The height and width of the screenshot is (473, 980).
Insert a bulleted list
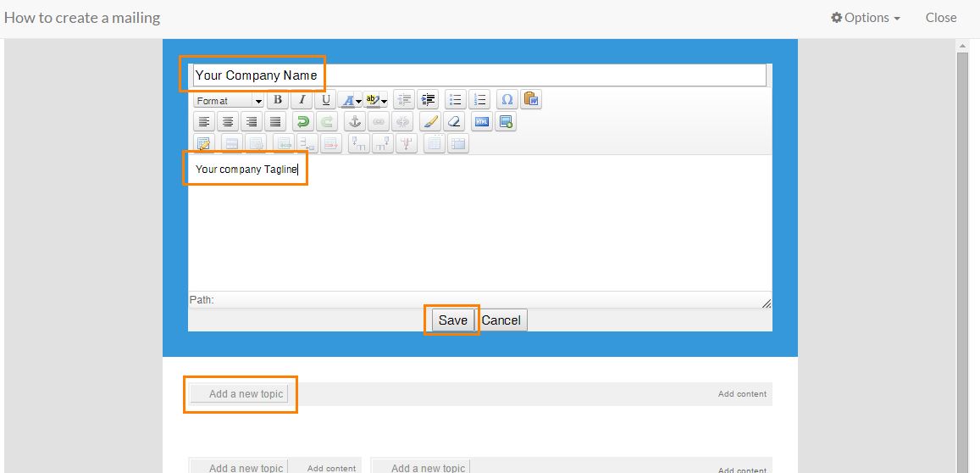point(456,100)
